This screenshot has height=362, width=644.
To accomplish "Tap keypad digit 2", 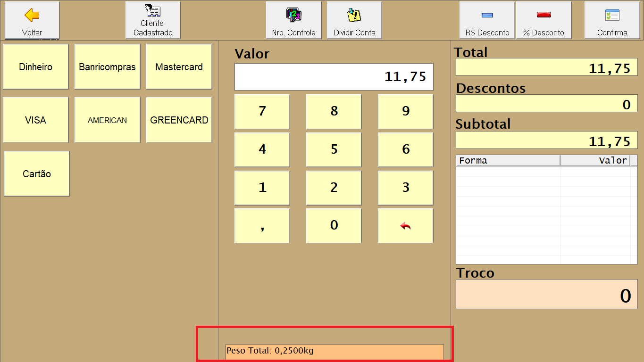I will click(x=334, y=188).
